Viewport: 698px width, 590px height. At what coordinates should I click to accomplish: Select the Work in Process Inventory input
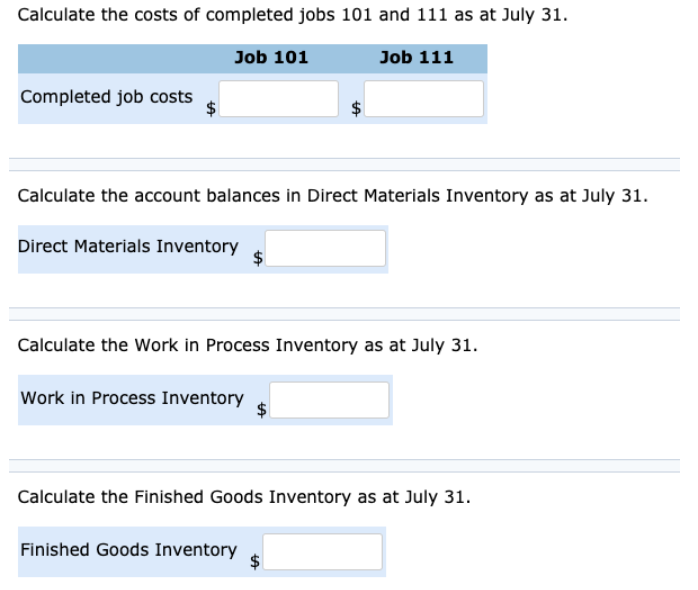329,400
